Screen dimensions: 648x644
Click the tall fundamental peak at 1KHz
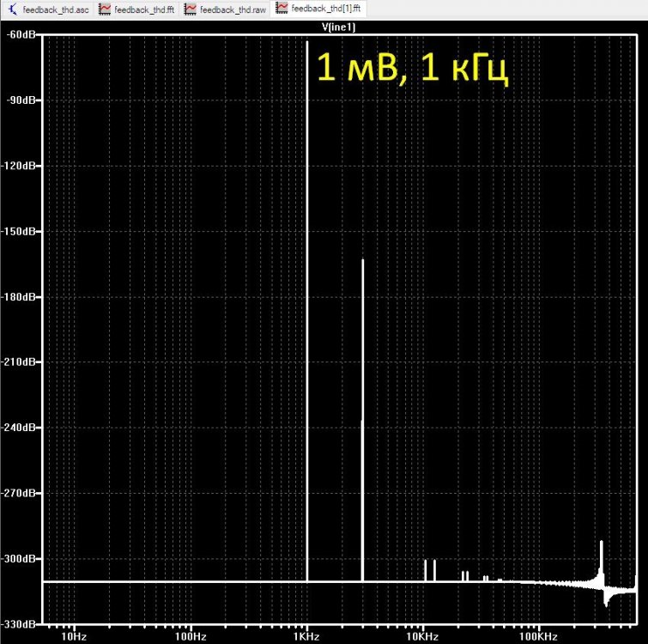[x=306, y=258]
